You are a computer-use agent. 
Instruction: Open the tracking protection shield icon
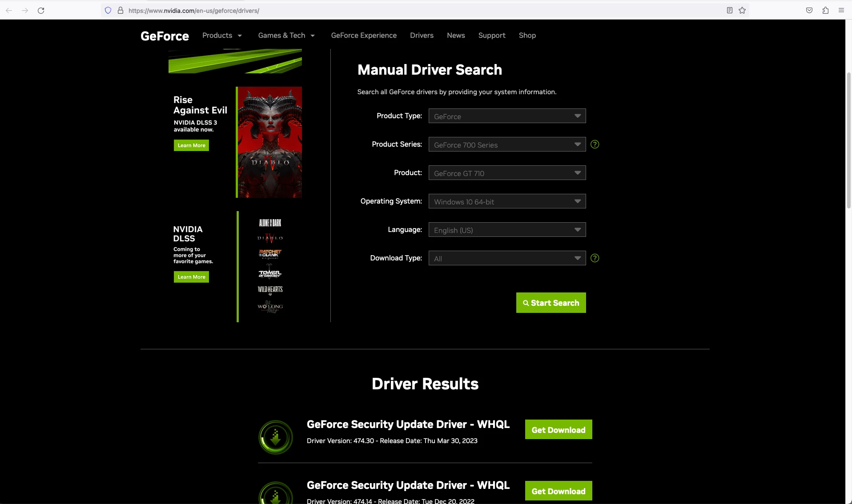pyautogui.click(x=108, y=10)
